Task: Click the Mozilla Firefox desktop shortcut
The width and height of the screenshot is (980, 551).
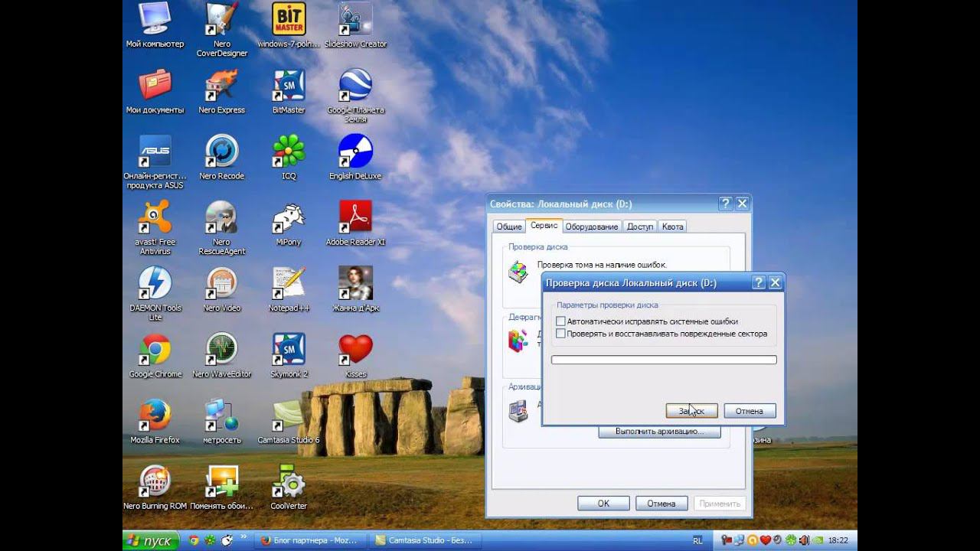Action: (x=155, y=420)
